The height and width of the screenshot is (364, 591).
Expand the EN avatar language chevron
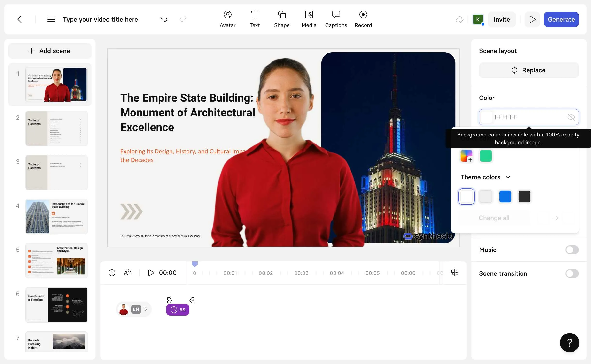[146, 309]
